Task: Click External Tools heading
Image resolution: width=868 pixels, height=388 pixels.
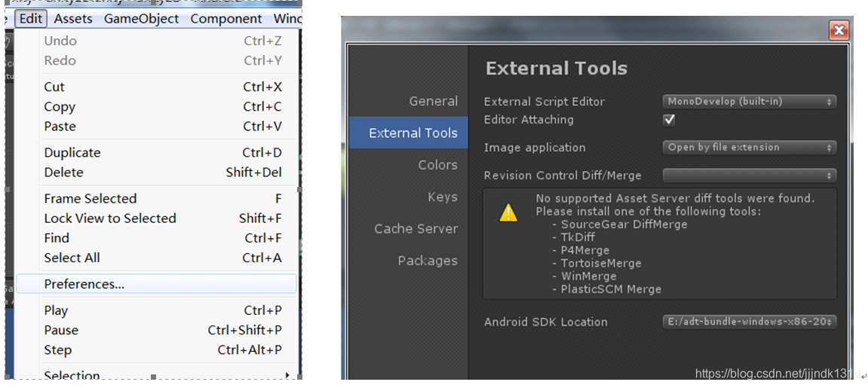Action: (x=557, y=69)
